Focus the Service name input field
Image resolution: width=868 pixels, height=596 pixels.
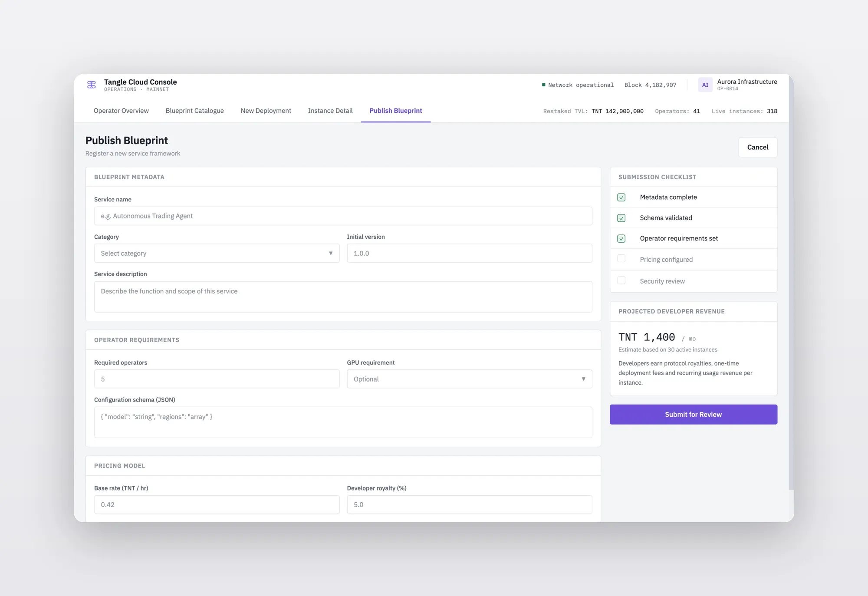click(343, 216)
